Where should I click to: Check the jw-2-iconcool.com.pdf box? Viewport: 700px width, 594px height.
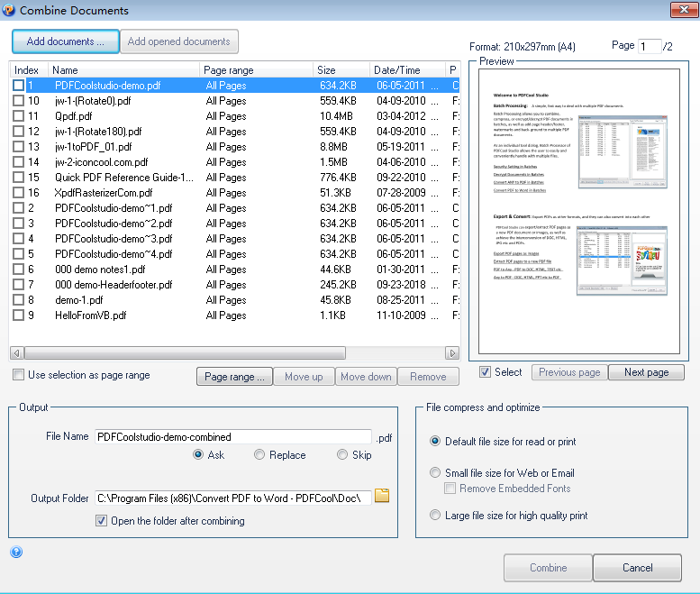(x=18, y=162)
